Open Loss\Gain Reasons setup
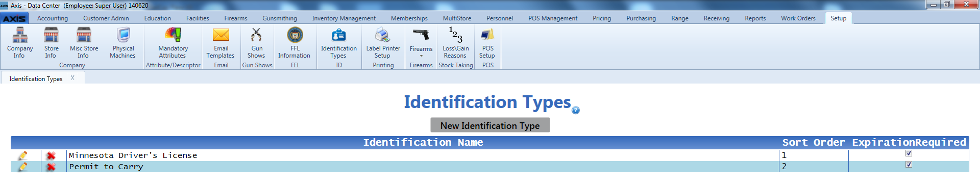This screenshot has height=186, width=980. point(455,43)
